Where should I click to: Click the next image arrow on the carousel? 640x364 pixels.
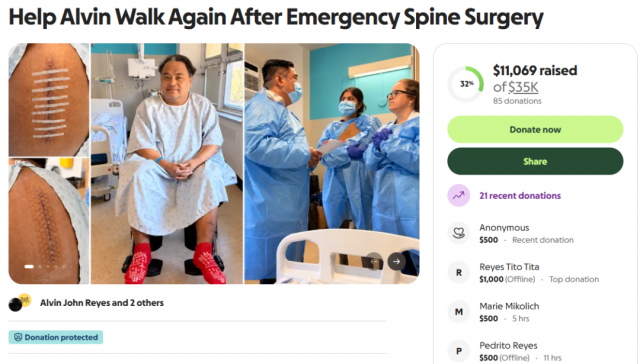[396, 261]
